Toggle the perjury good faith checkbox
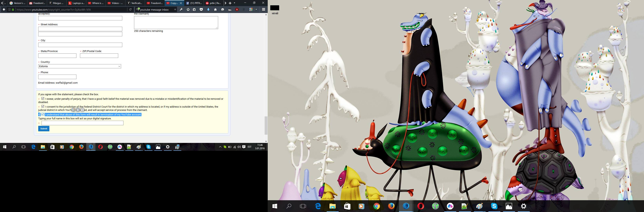The image size is (644, 212). pyautogui.click(x=43, y=99)
